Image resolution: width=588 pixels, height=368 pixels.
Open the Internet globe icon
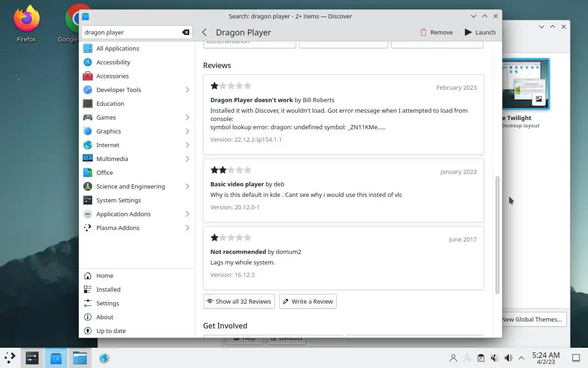click(x=88, y=145)
